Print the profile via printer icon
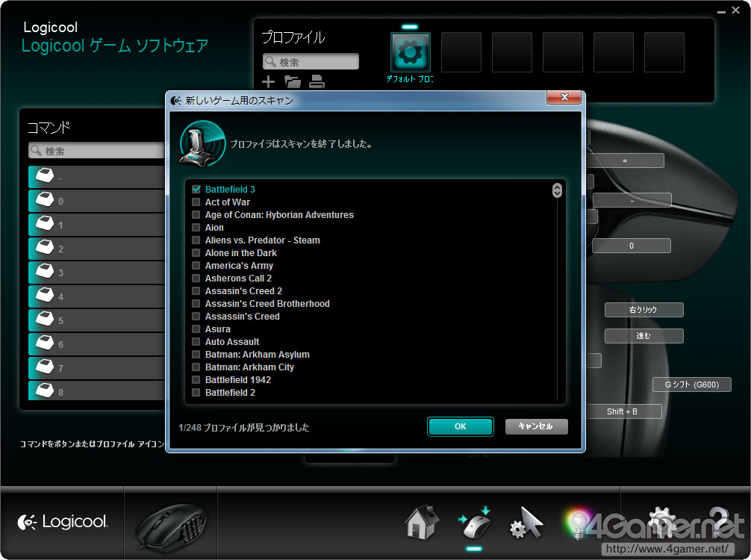The height and width of the screenshot is (560, 751). pyautogui.click(x=317, y=82)
